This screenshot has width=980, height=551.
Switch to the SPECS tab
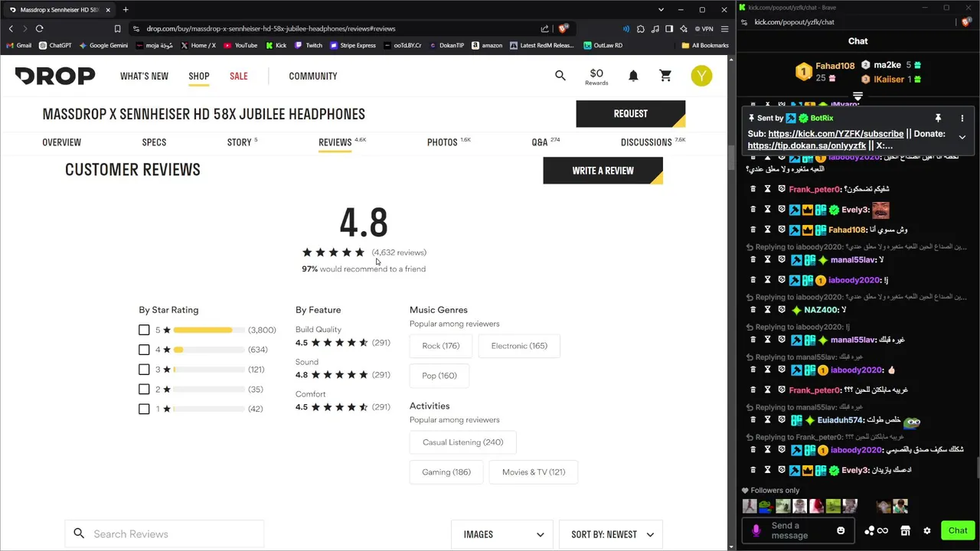[154, 142]
